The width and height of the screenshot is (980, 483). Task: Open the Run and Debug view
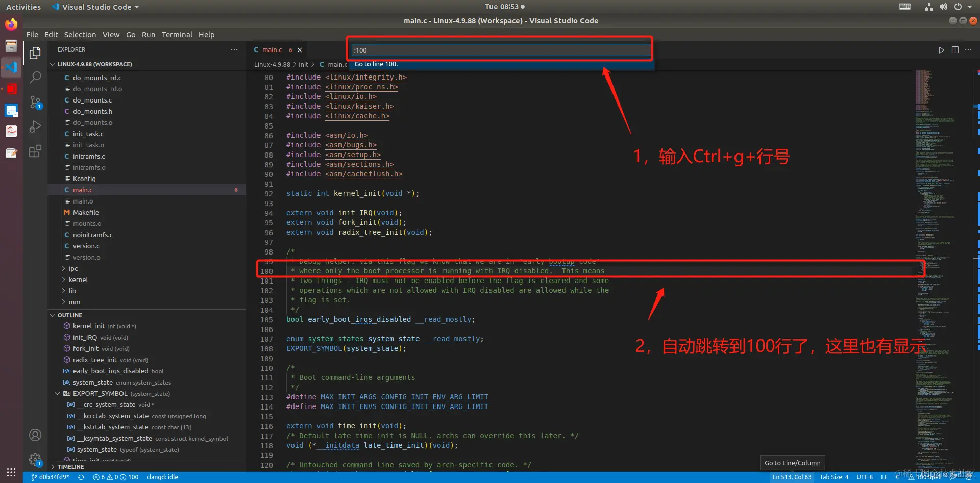coord(35,126)
